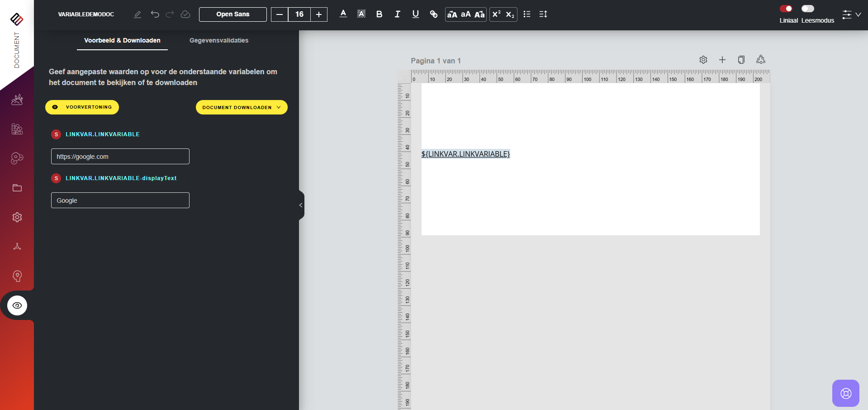Insert a hyperlink with link icon
The height and width of the screenshot is (410, 868).
[x=433, y=14]
